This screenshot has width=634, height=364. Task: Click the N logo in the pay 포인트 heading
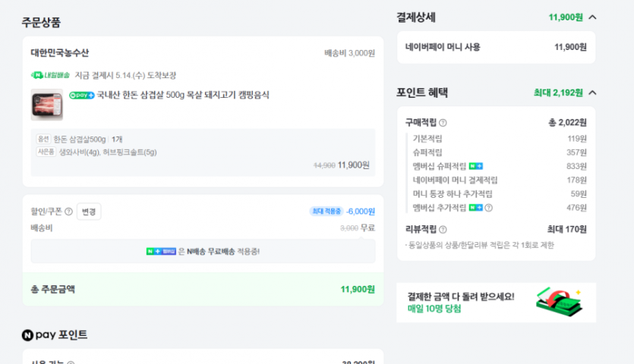pos(27,334)
